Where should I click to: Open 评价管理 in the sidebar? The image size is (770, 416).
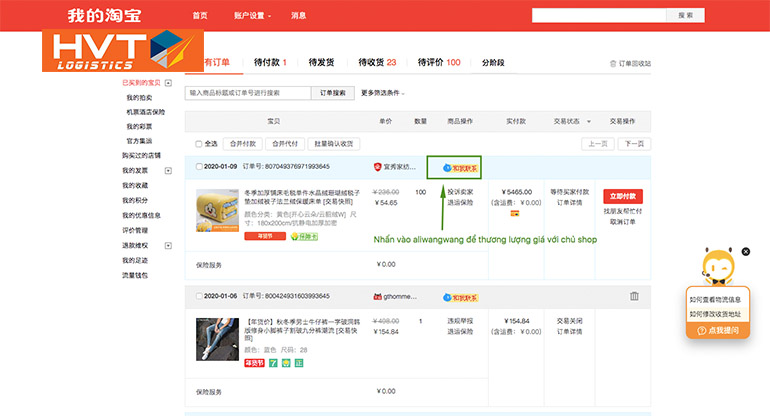coord(135,230)
